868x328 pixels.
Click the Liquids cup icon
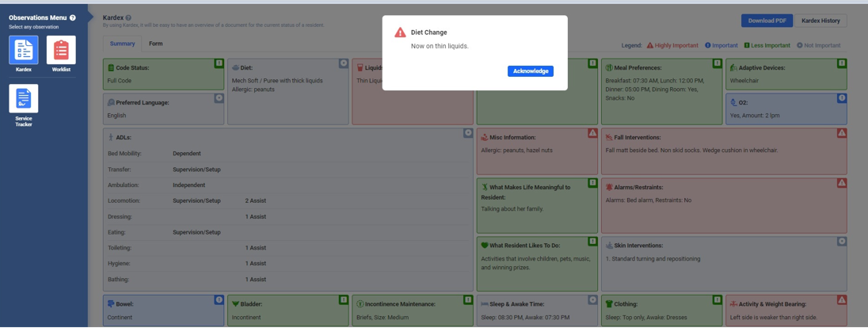click(x=360, y=67)
